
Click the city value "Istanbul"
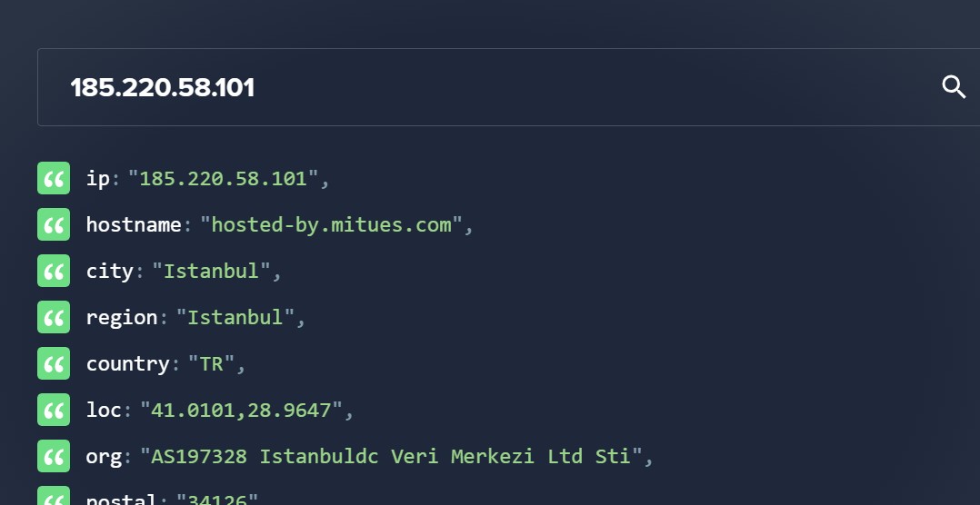pyautogui.click(x=211, y=272)
